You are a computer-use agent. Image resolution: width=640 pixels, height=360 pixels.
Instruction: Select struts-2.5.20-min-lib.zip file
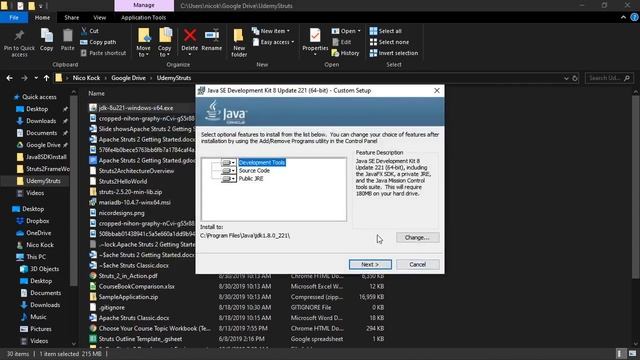pyautogui.click(x=130, y=192)
